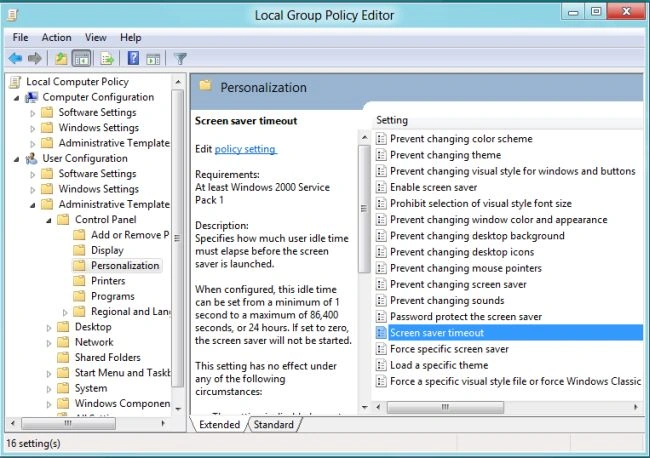This screenshot has height=458, width=650.
Task: Switch to the Standard tab
Action: pos(274,424)
